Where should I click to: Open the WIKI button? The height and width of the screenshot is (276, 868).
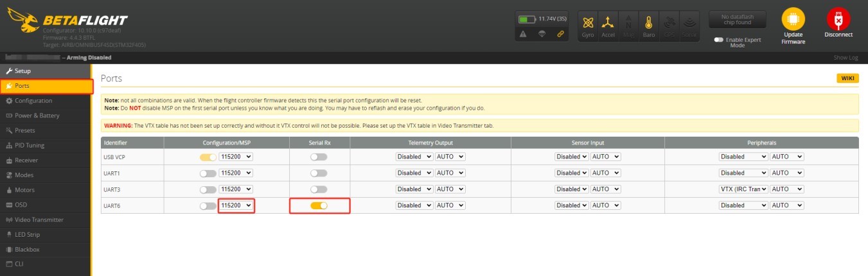847,78
